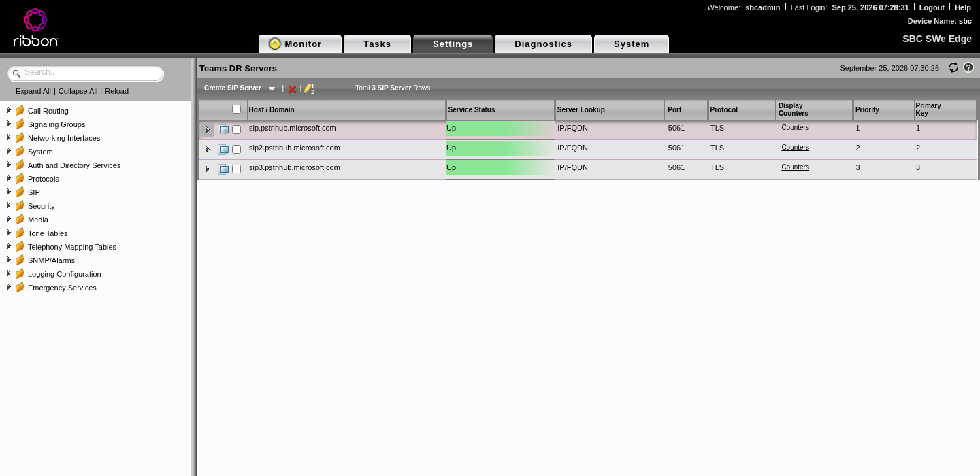Click Collapse All in the tree panel
Image resolution: width=980 pixels, height=476 pixels.
tap(78, 91)
